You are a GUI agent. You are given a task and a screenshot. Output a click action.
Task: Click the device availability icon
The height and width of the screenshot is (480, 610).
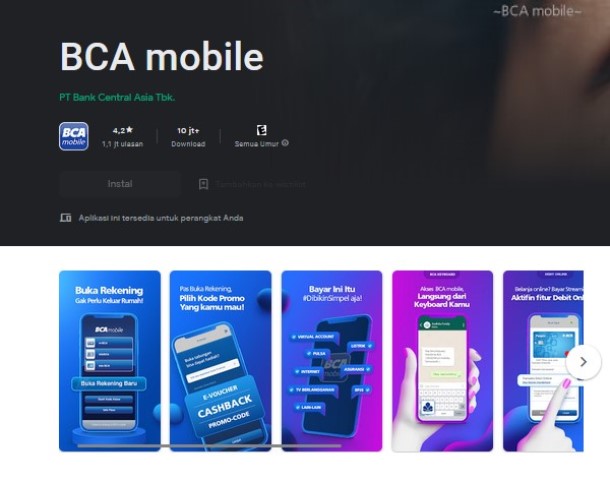click(65, 218)
